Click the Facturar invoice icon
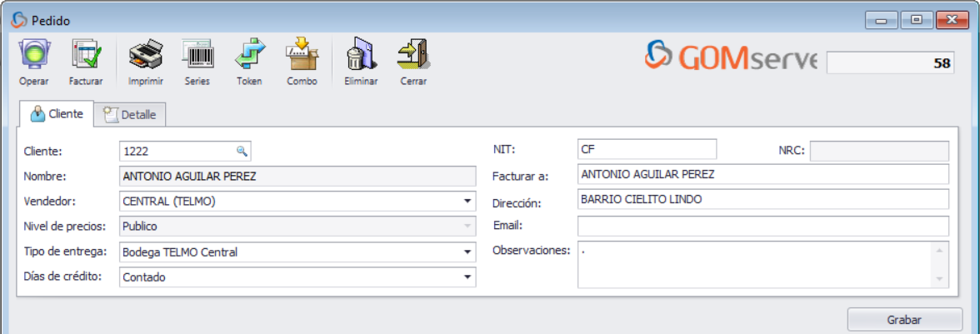Screen dimensions: 980x334 [86, 55]
